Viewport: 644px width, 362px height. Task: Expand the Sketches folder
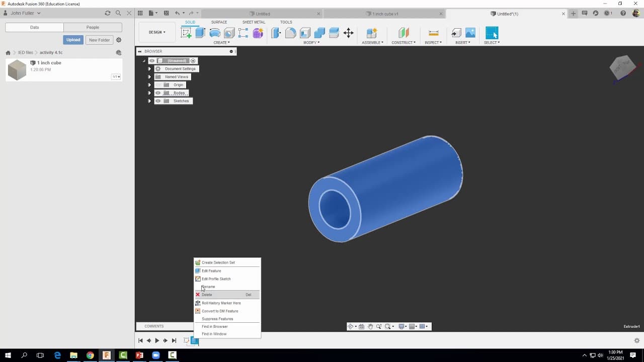coord(149,101)
